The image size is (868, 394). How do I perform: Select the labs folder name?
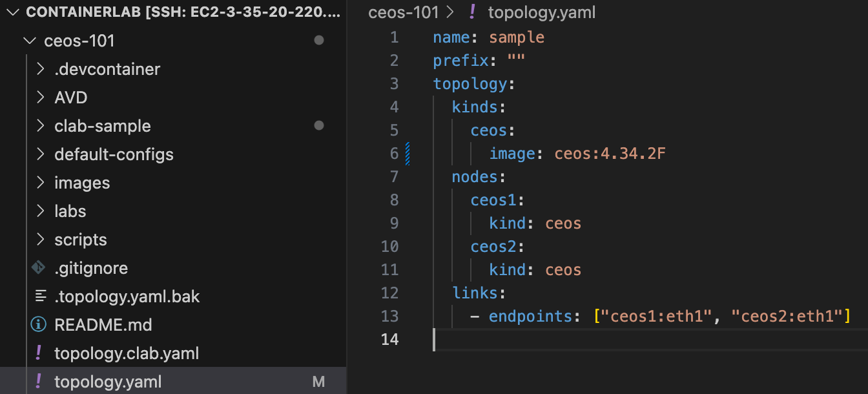[x=70, y=211]
